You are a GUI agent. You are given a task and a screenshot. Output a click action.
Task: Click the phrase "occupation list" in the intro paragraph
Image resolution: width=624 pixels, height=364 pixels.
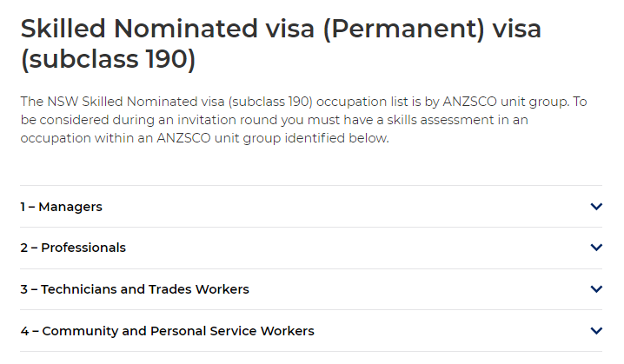coord(363,102)
